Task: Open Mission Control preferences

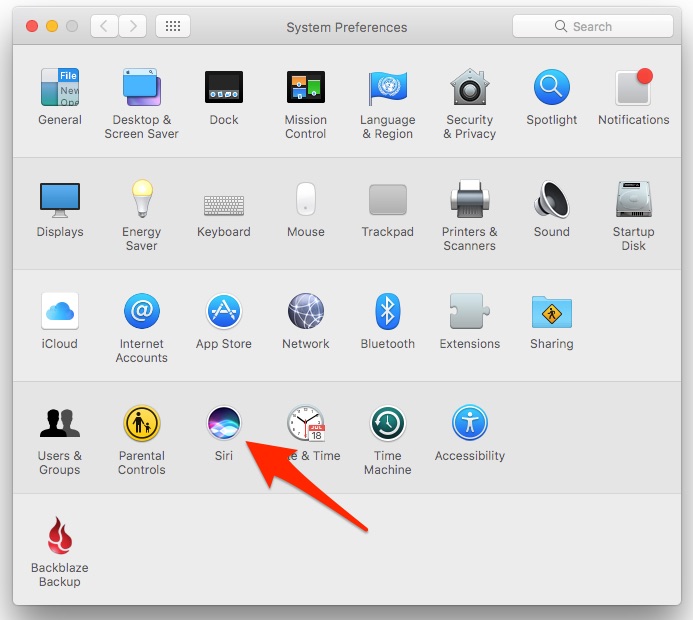Action: click(305, 89)
